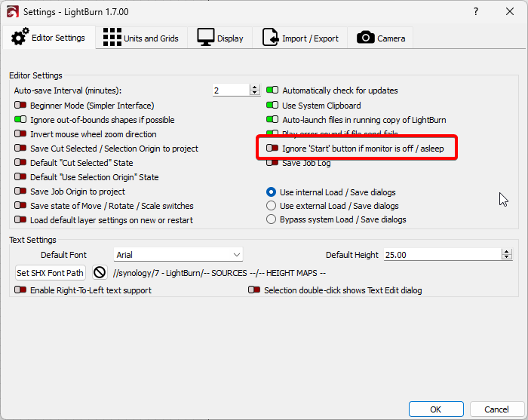Viewport: 528px width, 420px height.
Task: Toggle Use System Clipboard switch
Action: pos(272,105)
